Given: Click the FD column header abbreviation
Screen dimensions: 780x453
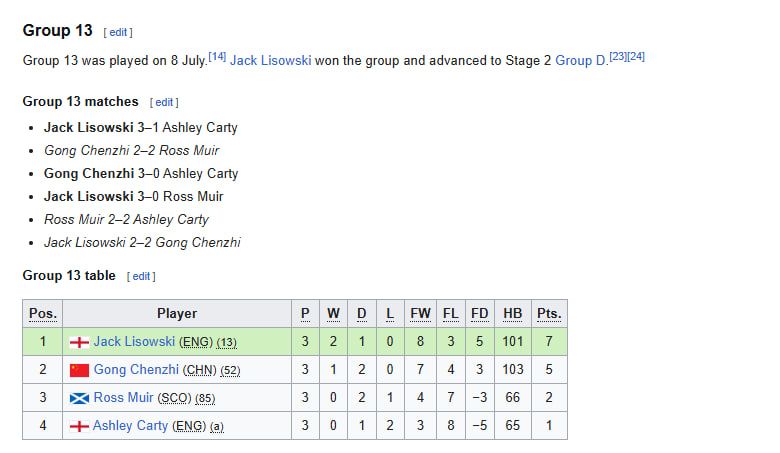Looking at the screenshot, I should (480, 314).
